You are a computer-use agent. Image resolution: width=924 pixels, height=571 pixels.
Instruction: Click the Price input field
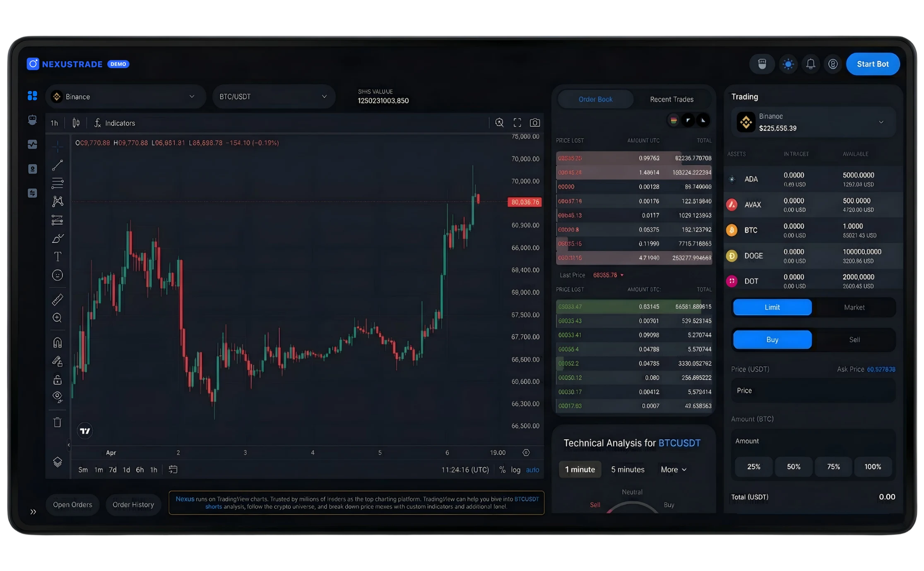pos(813,391)
